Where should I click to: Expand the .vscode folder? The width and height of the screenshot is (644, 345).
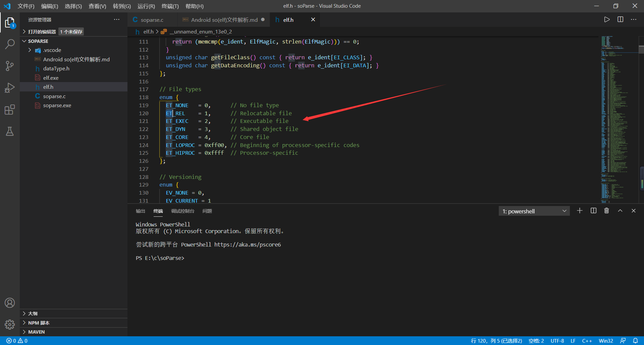[x=74, y=50]
